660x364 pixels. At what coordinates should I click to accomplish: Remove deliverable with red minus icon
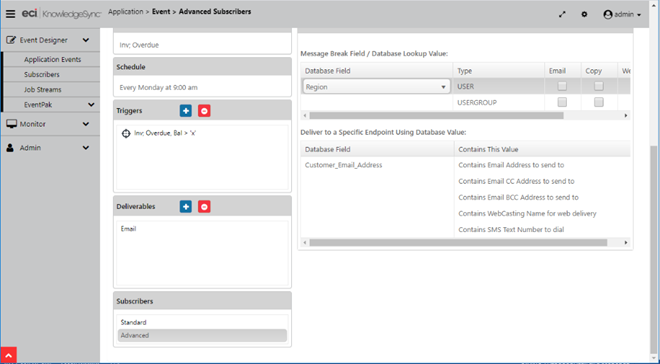point(204,207)
